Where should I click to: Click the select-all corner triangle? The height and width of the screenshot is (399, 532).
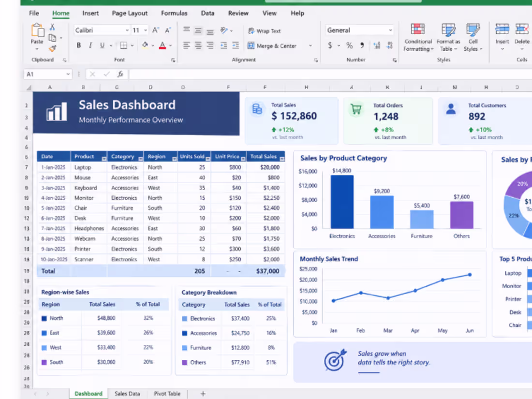point(29,88)
